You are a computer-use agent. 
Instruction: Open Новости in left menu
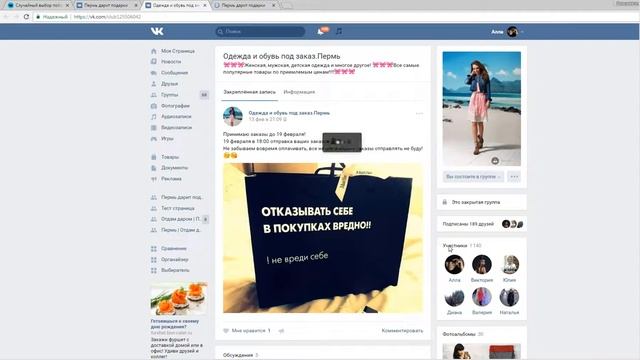171,62
